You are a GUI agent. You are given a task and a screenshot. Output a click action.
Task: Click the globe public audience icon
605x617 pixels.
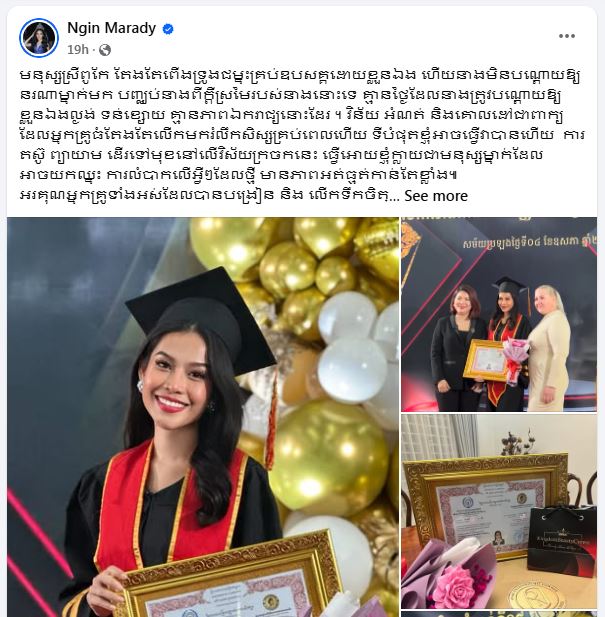tap(105, 50)
